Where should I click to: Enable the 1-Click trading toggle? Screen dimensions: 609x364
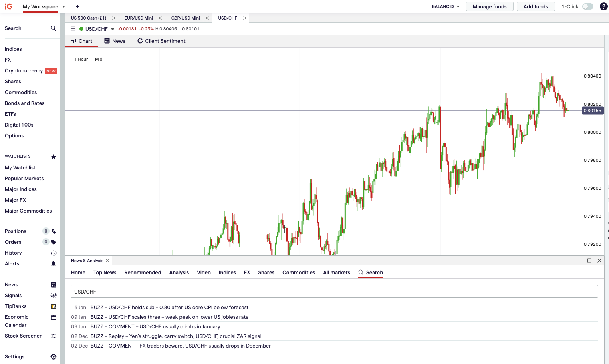(588, 6)
